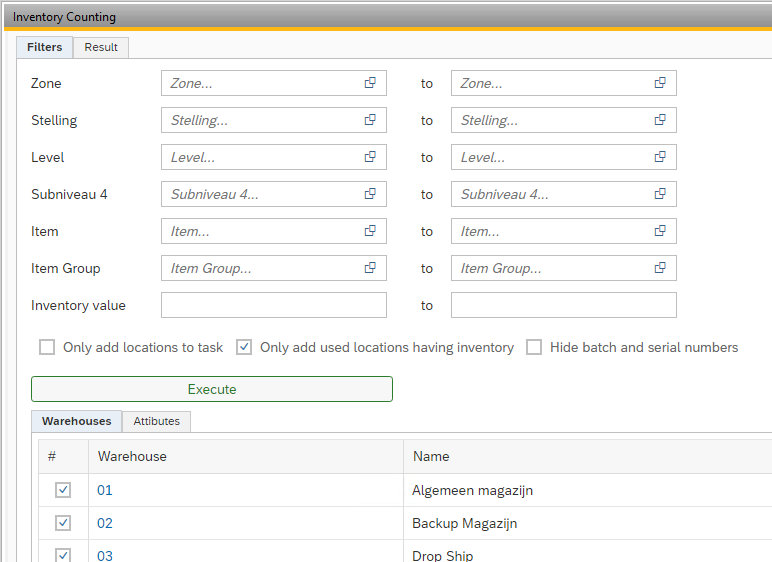Switch to the Result tab
Image resolution: width=772 pixels, height=562 pixels.
101,47
